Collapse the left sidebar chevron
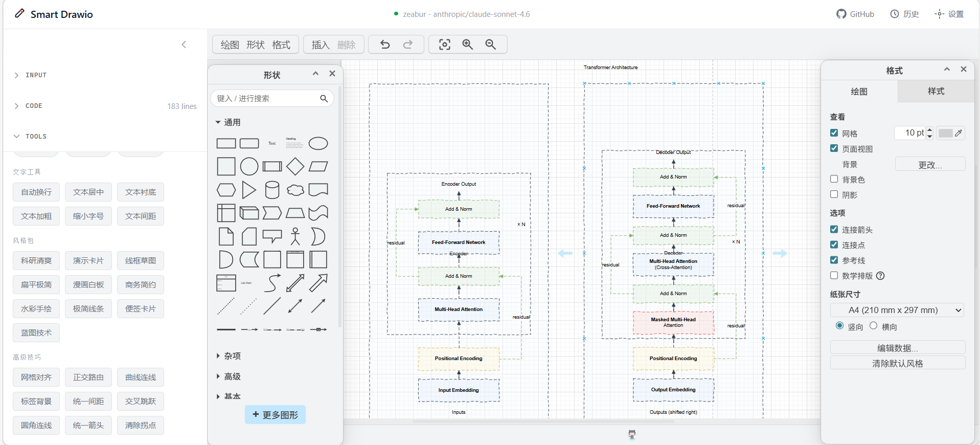 pyautogui.click(x=184, y=44)
